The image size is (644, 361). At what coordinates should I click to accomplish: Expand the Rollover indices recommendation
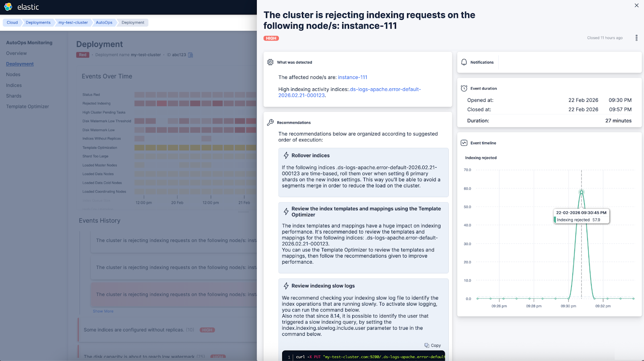(310, 156)
